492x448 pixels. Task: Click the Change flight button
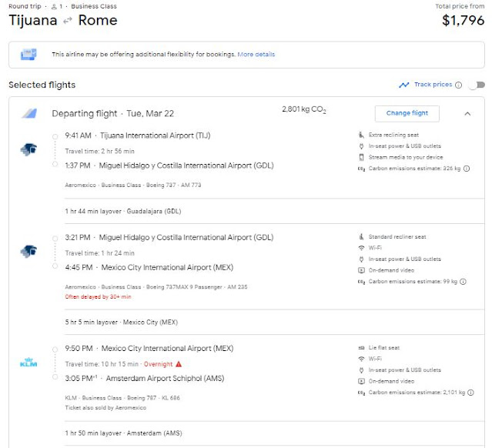pos(407,113)
